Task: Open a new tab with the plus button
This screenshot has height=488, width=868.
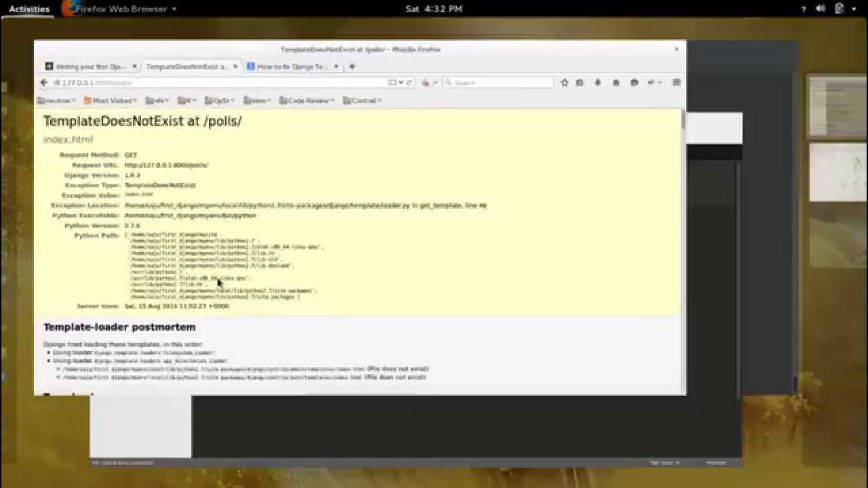Action: 352,66
